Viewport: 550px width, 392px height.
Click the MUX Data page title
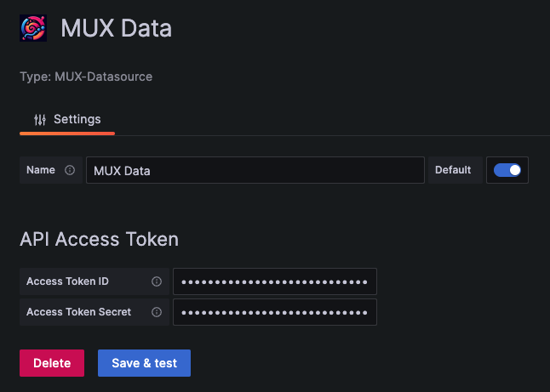[116, 28]
